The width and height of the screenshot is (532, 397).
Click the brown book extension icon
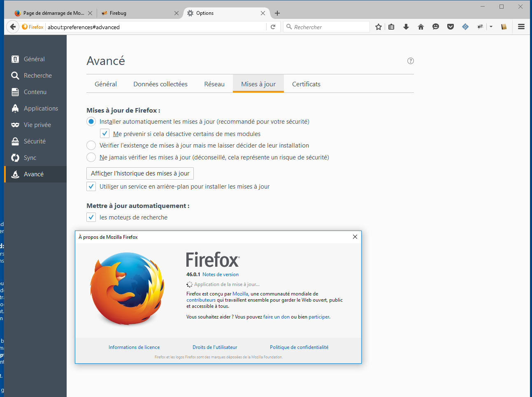pos(504,27)
